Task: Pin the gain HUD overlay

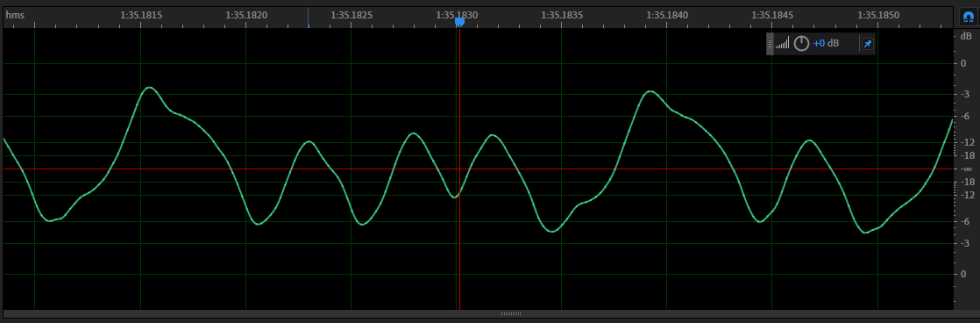Action: click(x=867, y=44)
